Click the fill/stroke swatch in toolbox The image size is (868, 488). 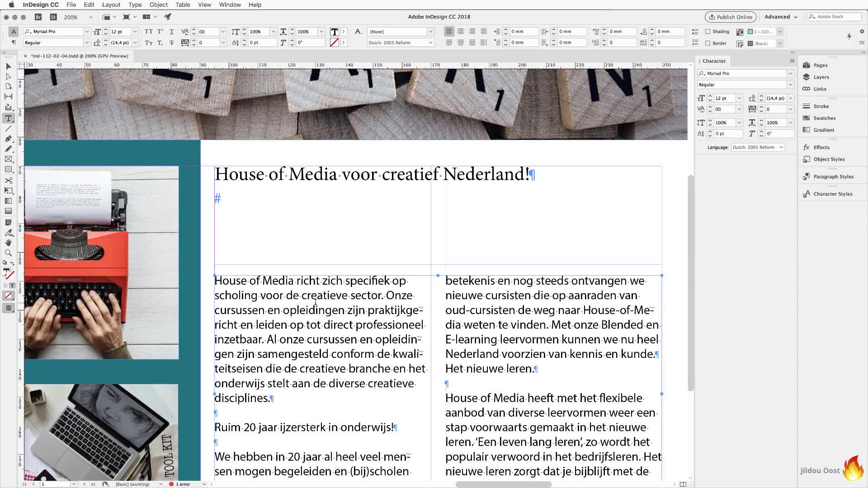click(8, 272)
